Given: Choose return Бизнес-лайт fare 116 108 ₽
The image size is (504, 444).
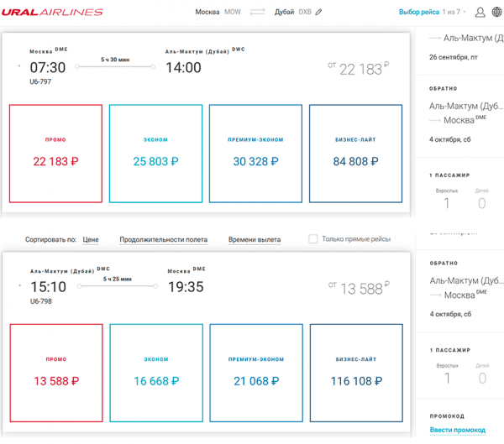Looking at the screenshot, I should [x=356, y=373].
